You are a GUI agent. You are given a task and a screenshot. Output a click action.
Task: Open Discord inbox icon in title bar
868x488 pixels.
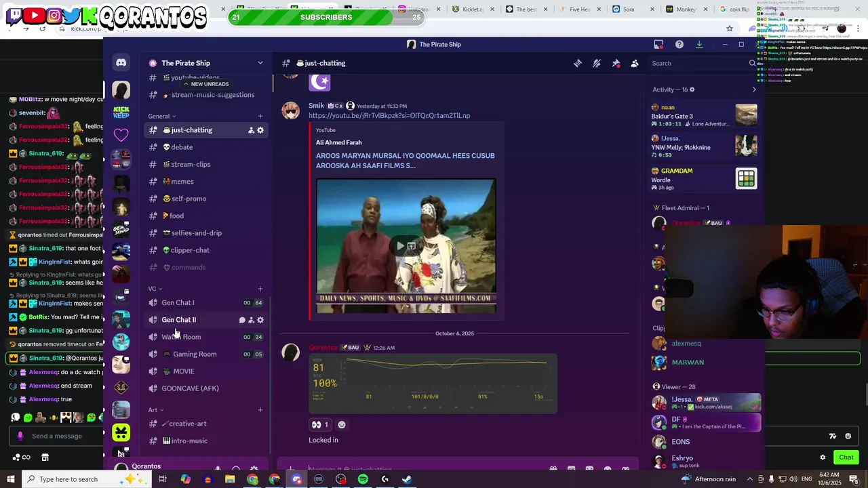tap(658, 45)
